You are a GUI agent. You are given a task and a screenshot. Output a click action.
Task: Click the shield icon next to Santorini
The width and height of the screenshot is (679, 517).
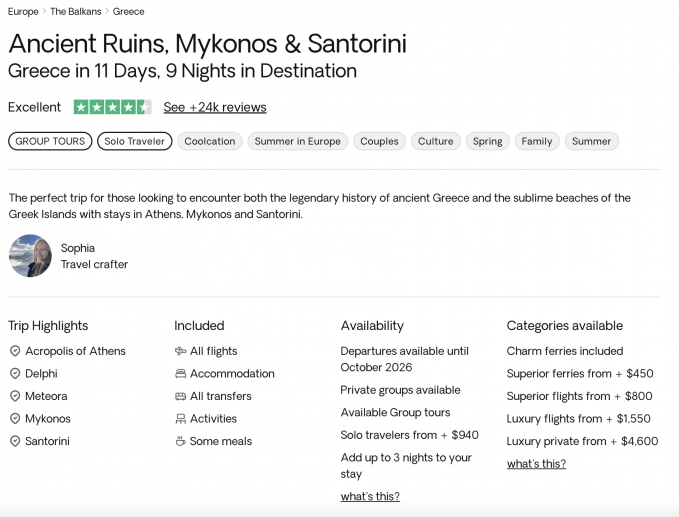pos(15,441)
